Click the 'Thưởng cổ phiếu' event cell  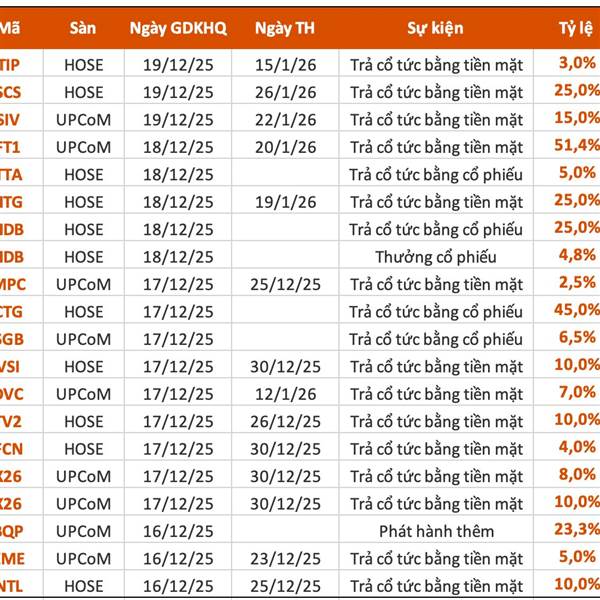(435, 257)
